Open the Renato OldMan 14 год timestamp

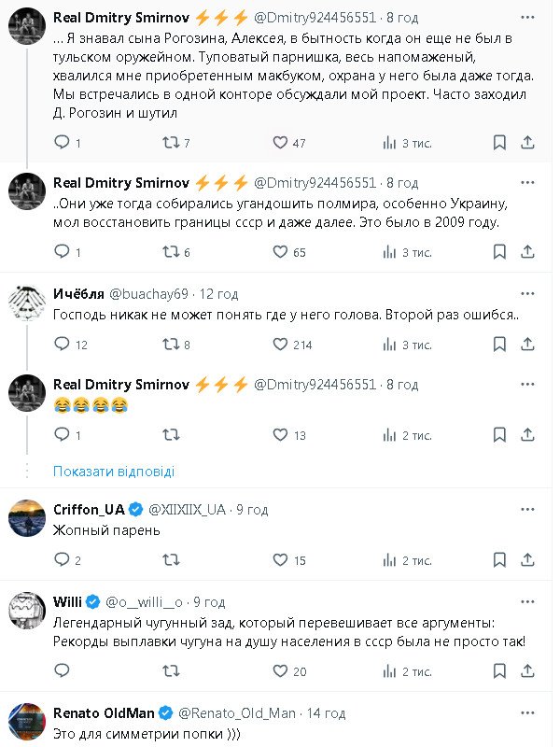click(325, 712)
